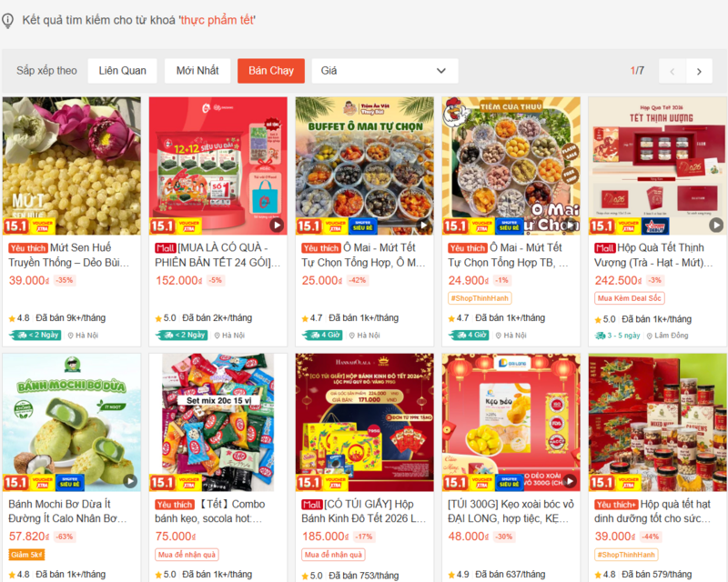Open the Giá price sort dropdown
The width and height of the screenshot is (728, 582).
385,71
